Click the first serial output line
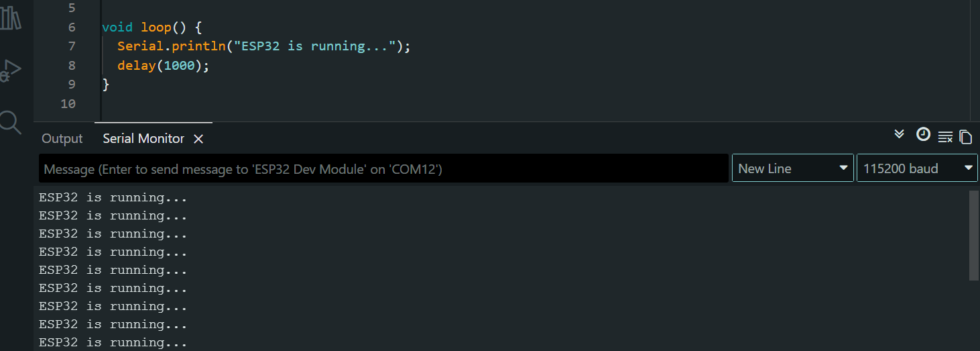Image resolution: width=980 pixels, height=351 pixels. pyautogui.click(x=113, y=198)
